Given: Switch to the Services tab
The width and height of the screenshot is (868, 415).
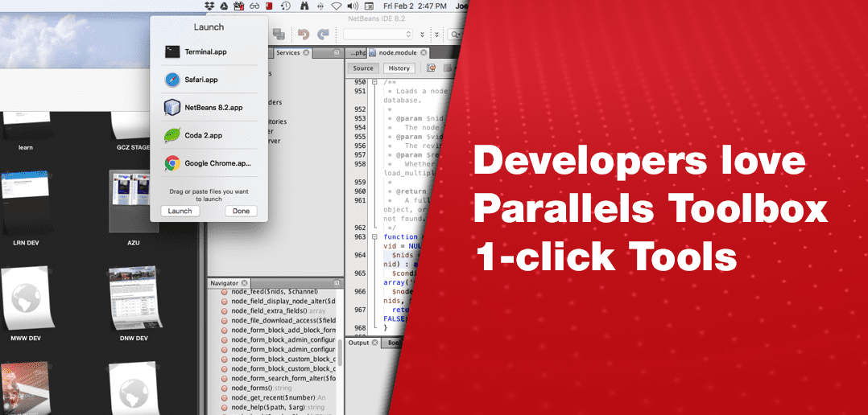Looking at the screenshot, I should [x=287, y=53].
